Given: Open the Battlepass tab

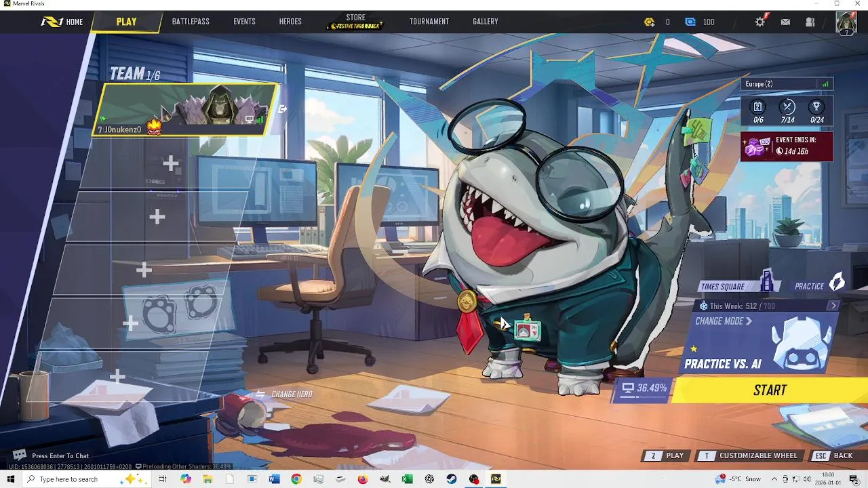Looking at the screenshot, I should [x=191, y=22].
